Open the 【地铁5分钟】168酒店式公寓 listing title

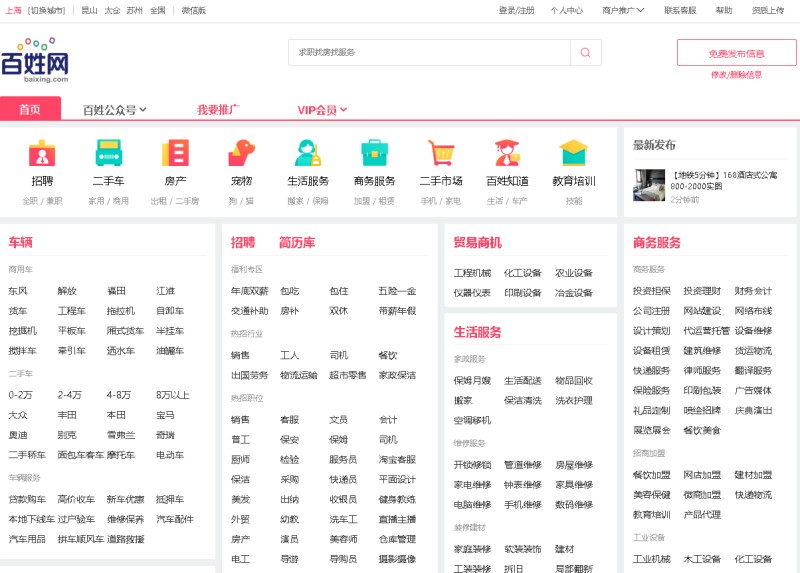(723, 181)
